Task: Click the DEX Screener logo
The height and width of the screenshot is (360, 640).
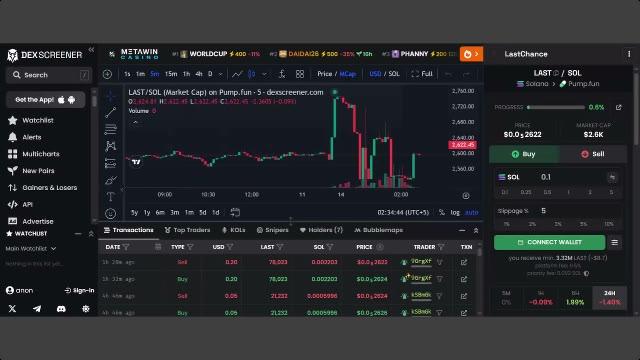Action: click(x=44, y=55)
